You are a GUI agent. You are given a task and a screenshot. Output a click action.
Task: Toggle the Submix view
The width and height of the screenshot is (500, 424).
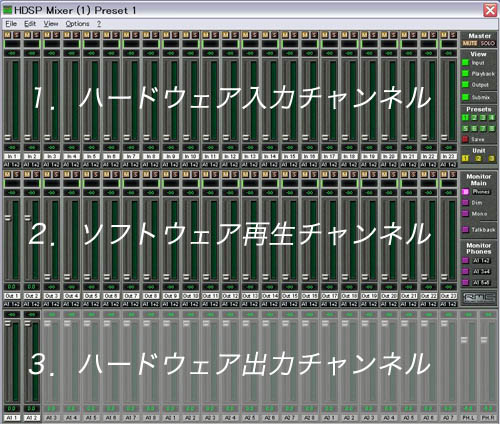[x=465, y=97]
